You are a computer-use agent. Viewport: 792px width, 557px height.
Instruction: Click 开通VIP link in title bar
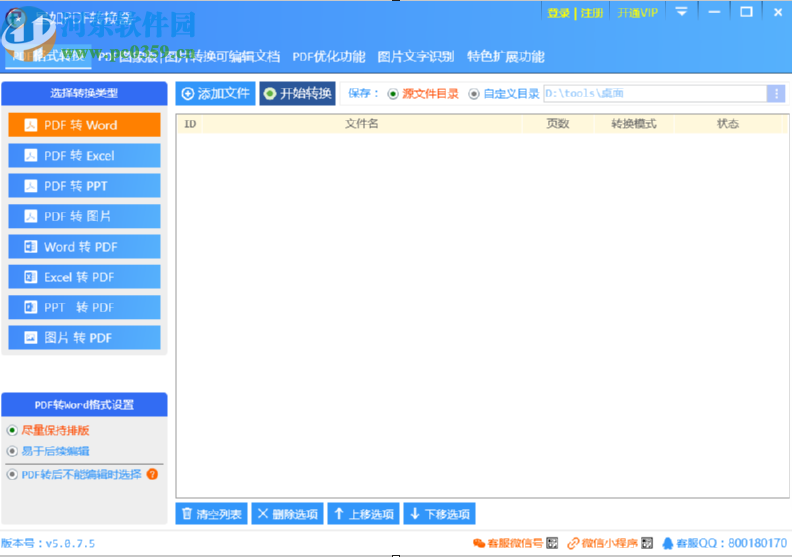tap(638, 13)
